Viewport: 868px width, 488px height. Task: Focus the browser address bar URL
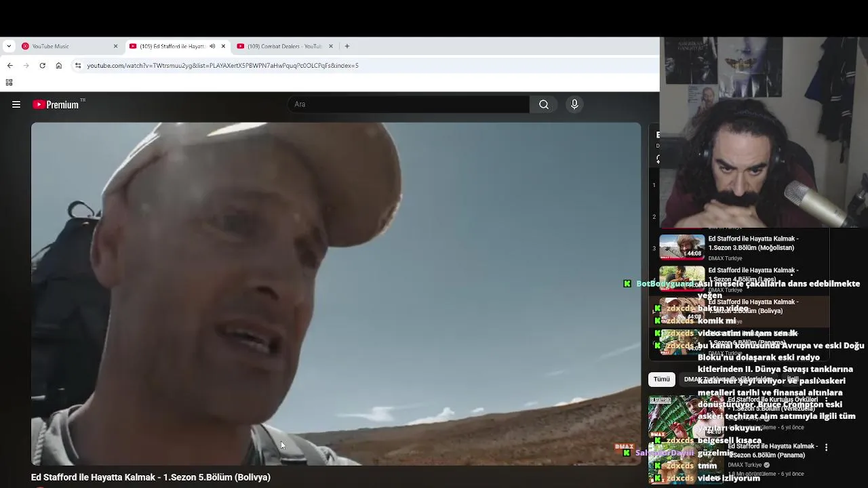[x=222, y=66]
